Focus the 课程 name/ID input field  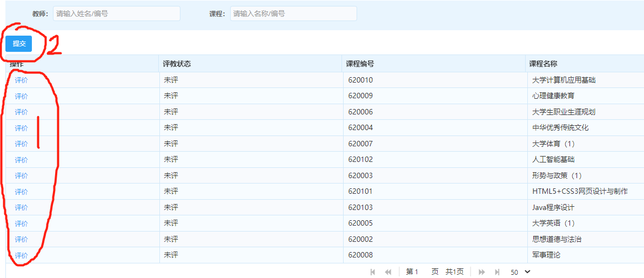point(293,13)
